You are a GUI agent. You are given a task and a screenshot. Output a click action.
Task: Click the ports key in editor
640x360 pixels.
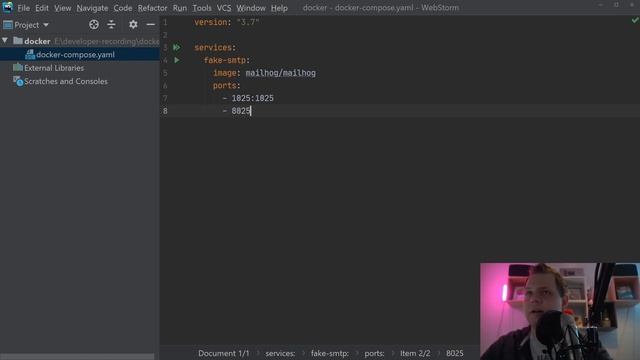tap(224, 86)
